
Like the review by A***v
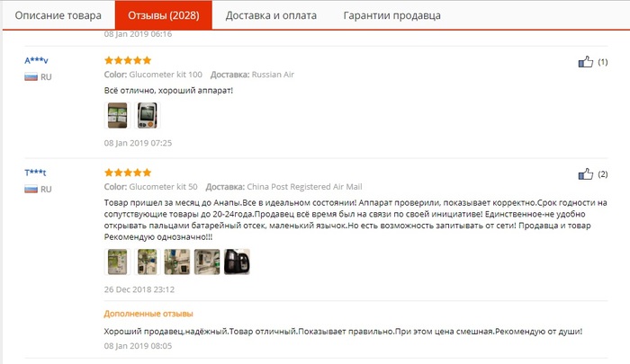point(585,61)
